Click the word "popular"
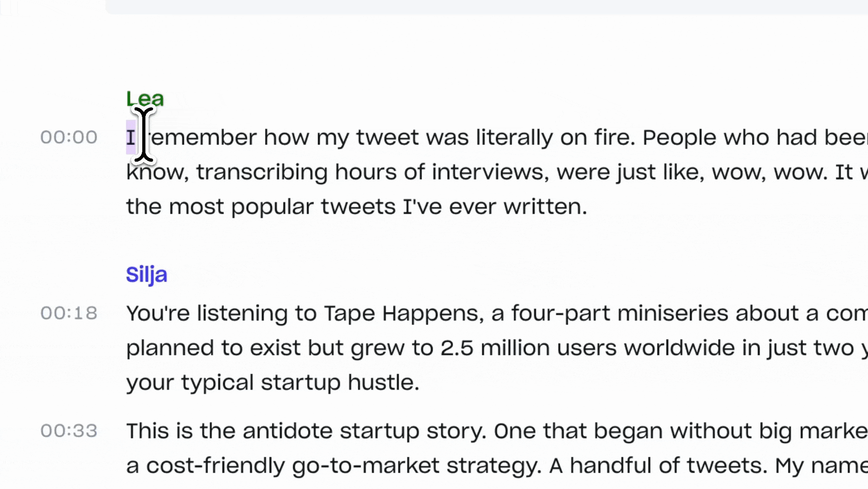 click(x=272, y=207)
